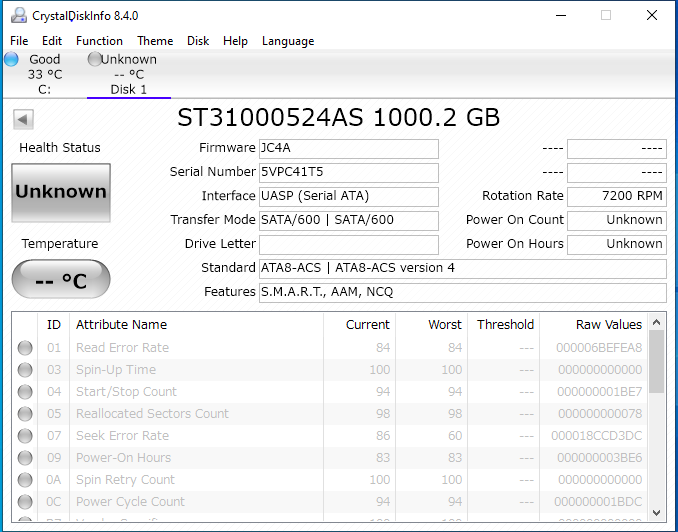Click the temperature display button
Viewport: 678px width, 532px height.
[61, 280]
